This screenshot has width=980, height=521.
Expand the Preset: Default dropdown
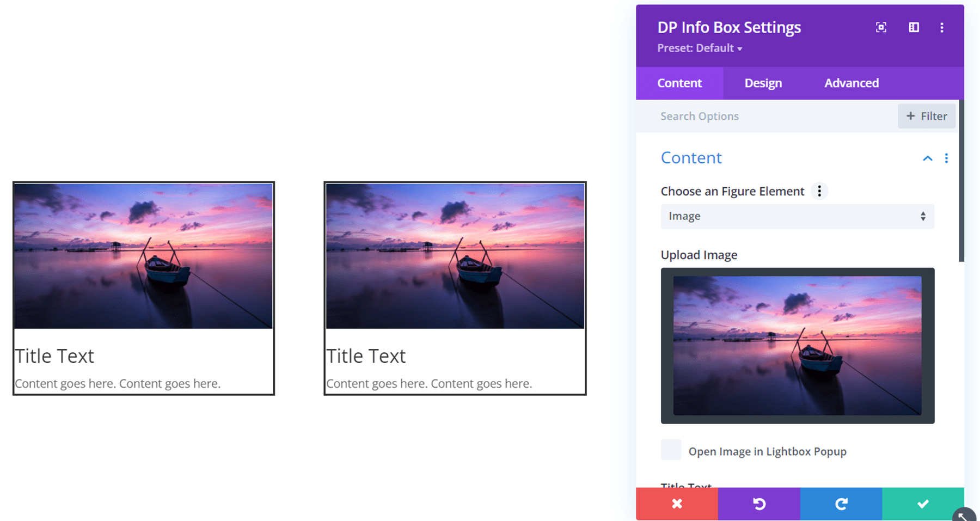pos(700,48)
